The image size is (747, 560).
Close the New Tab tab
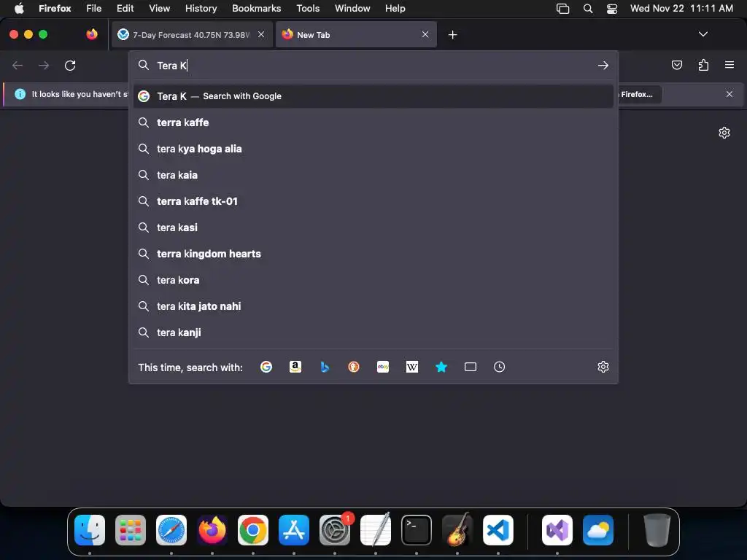pos(425,34)
